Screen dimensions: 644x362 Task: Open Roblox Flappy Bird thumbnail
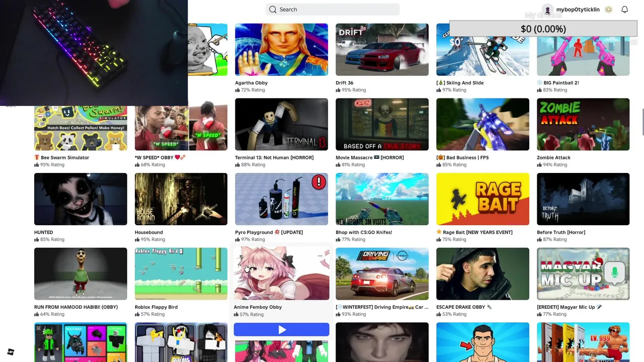point(181,274)
